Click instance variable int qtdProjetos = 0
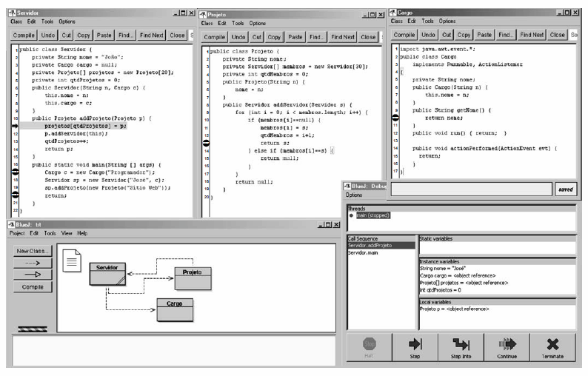The image size is (588, 376). pyautogui.click(x=440, y=290)
